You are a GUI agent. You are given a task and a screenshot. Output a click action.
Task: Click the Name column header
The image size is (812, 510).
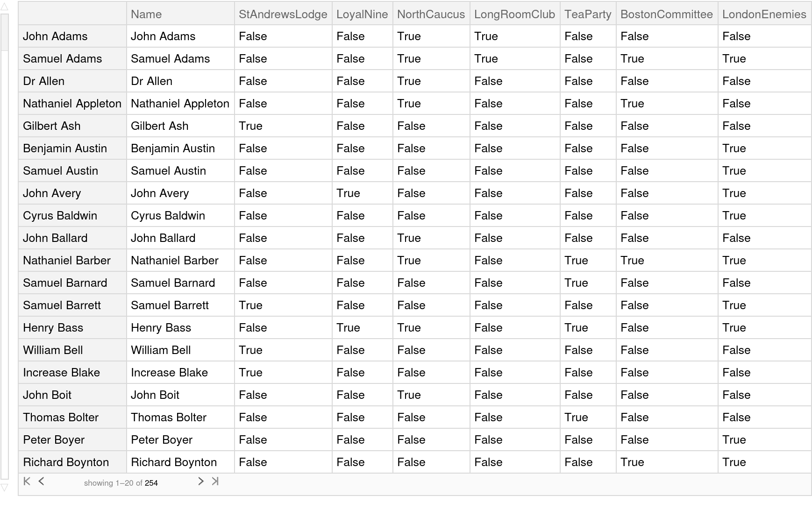coord(146,14)
